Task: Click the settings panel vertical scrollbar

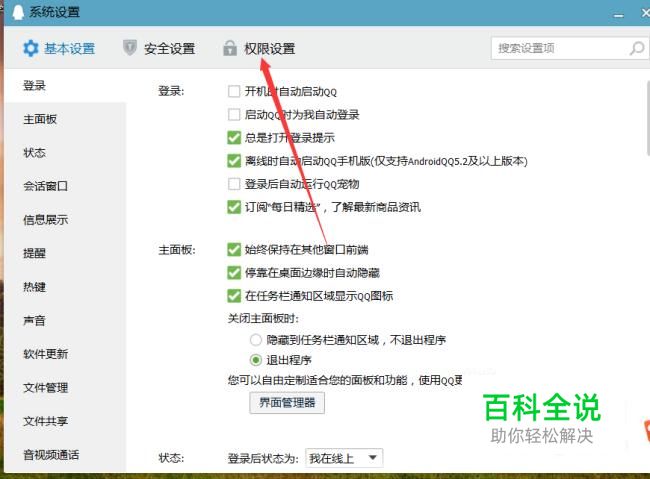Action: click(648, 118)
